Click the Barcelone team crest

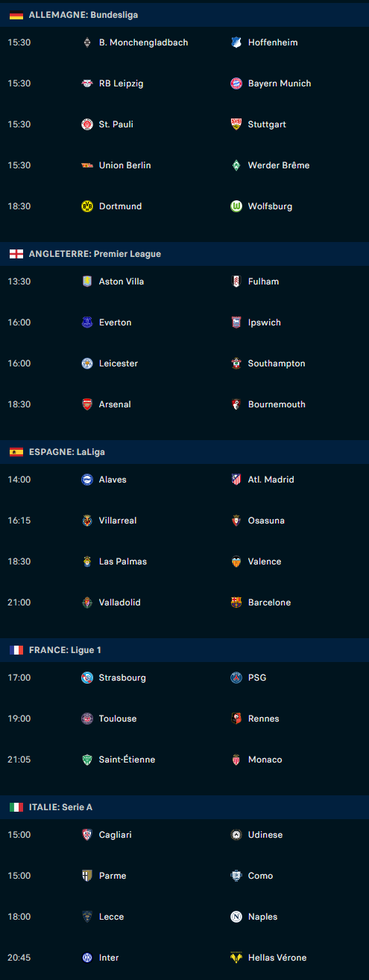point(236,602)
